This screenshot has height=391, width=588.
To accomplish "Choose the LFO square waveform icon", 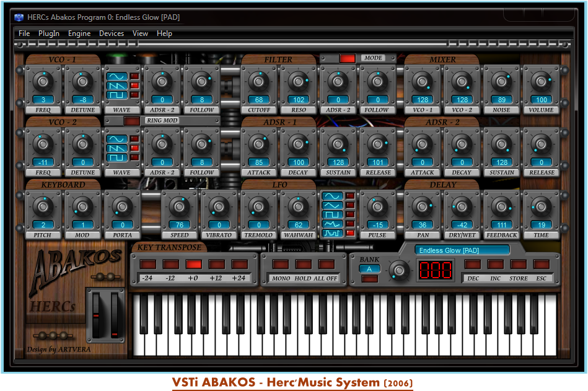I will pyautogui.click(x=331, y=214).
